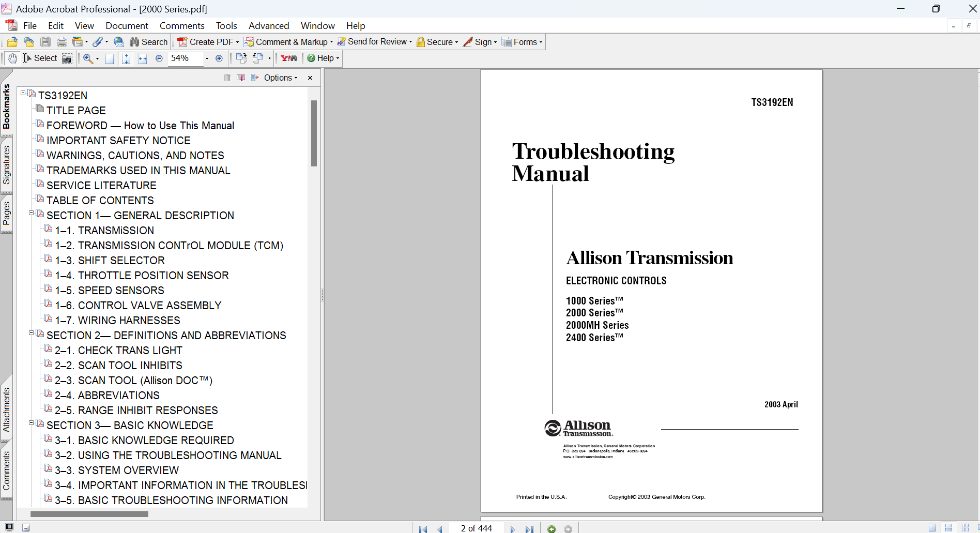The height and width of the screenshot is (533, 980).
Task: Go to next view arrow
Action: pos(568,529)
